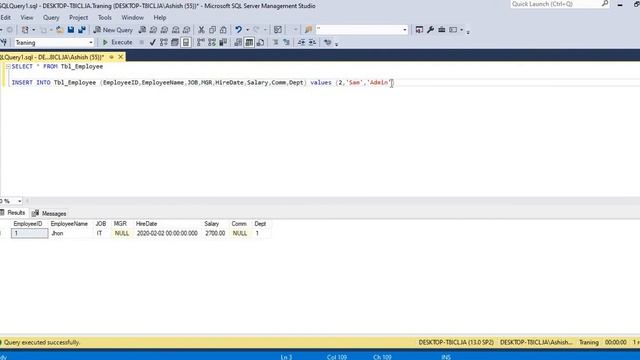
Task: Click the Increase Indent icon
Action: (x=312, y=42)
